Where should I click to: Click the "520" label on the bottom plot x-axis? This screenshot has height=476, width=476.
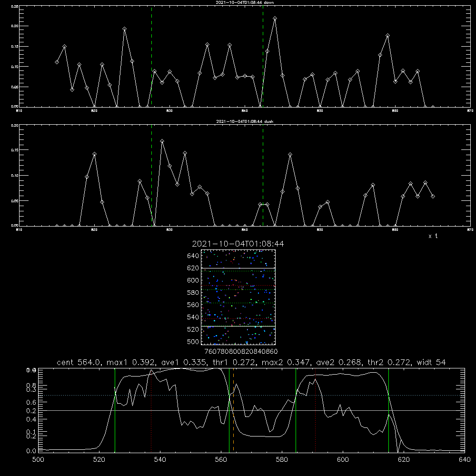[x=99, y=460]
